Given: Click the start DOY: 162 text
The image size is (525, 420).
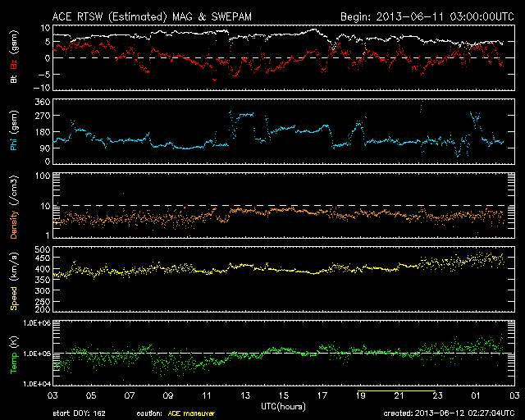Looking at the screenshot, I should [x=80, y=413].
